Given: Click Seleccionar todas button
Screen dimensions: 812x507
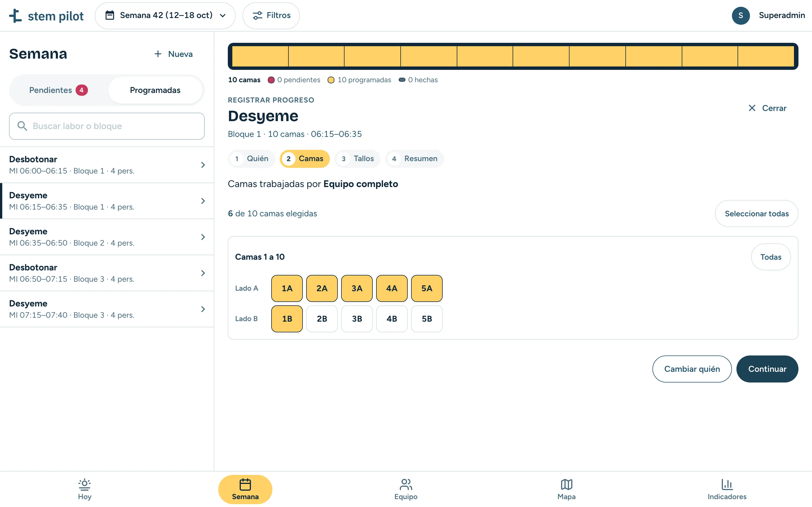Looking at the screenshot, I should click(x=756, y=214).
